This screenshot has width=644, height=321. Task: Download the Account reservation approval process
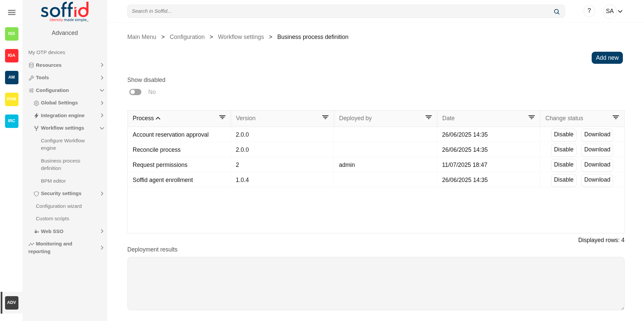click(x=597, y=135)
